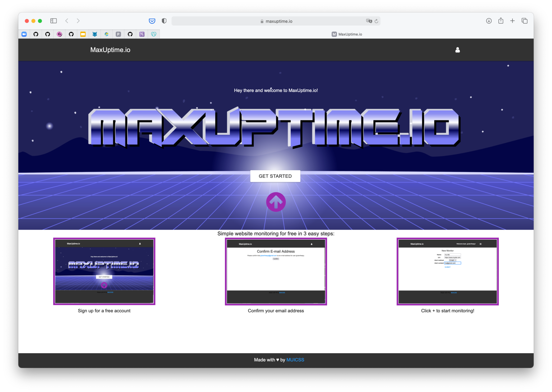Click the purple up-arrow circle icon
Viewport: 552px width, 392px height.
pos(276,202)
